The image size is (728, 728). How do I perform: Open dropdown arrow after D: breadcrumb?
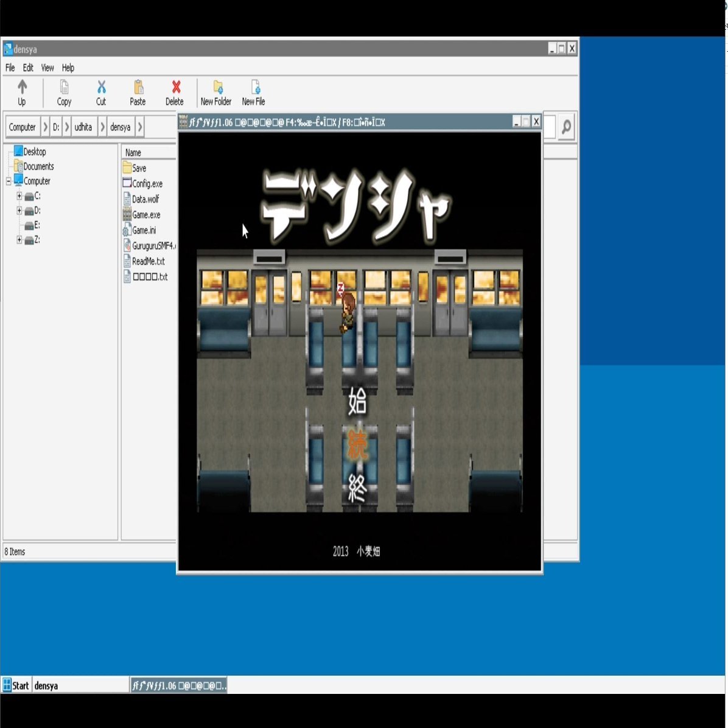tap(67, 127)
